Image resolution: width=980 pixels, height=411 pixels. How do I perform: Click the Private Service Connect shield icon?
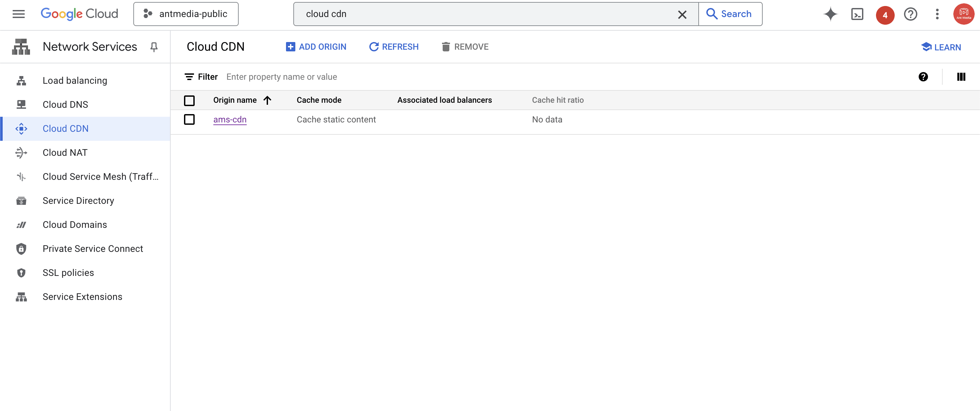click(x=21, y=249)
